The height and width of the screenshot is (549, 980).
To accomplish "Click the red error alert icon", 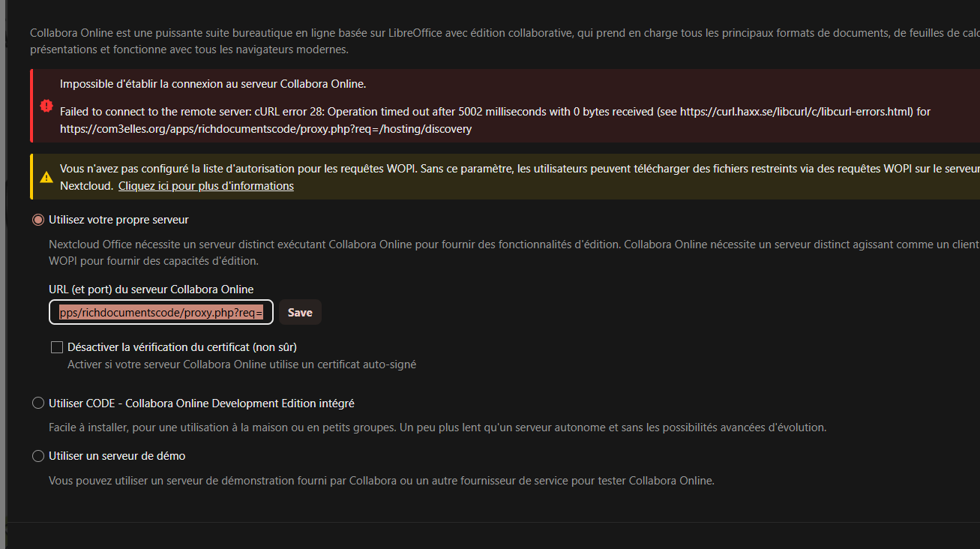I will click(x=46, y=106).
